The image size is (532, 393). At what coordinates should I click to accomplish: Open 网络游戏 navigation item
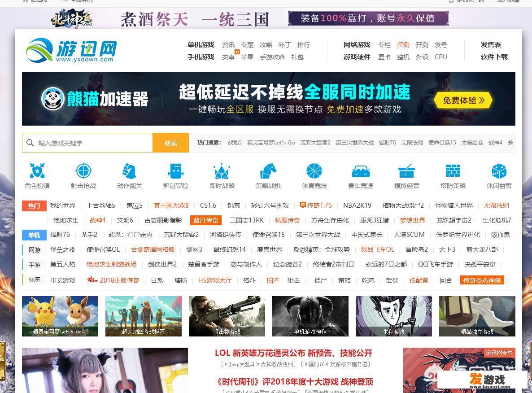point(357,45)
